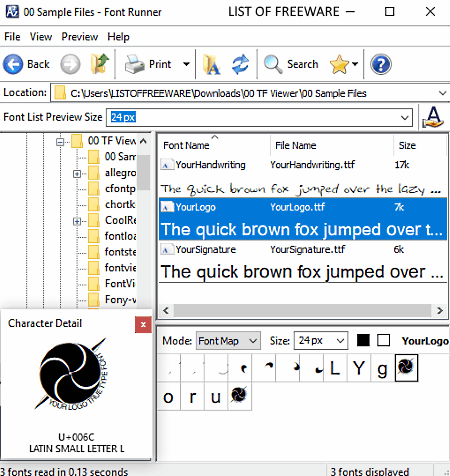The image size is (450, 476).
Task: Click the Font List Preview Size text field
Action: (x=253, y=117)
